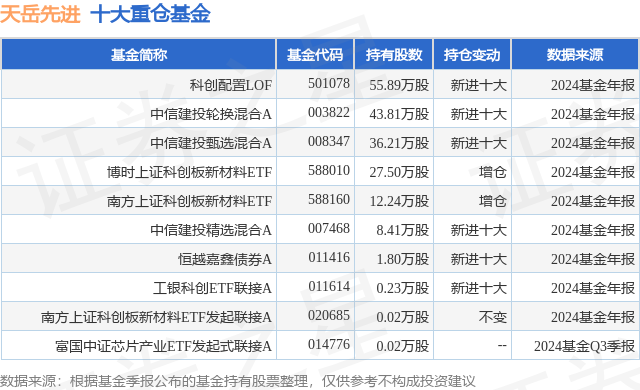The width and height of the screenshot is (640, 390).
Task: Click the 十大重仓基金 heading
Action: [x=151, y=15]
